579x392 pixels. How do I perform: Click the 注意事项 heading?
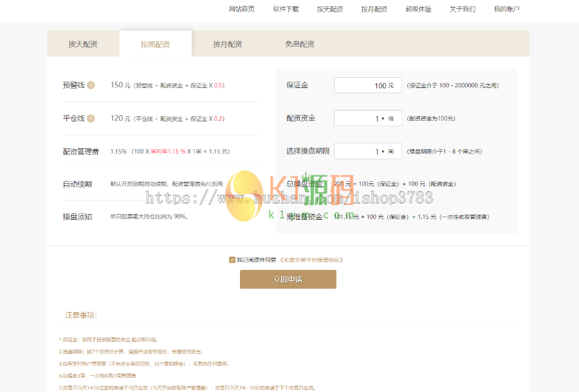point(81,315)
